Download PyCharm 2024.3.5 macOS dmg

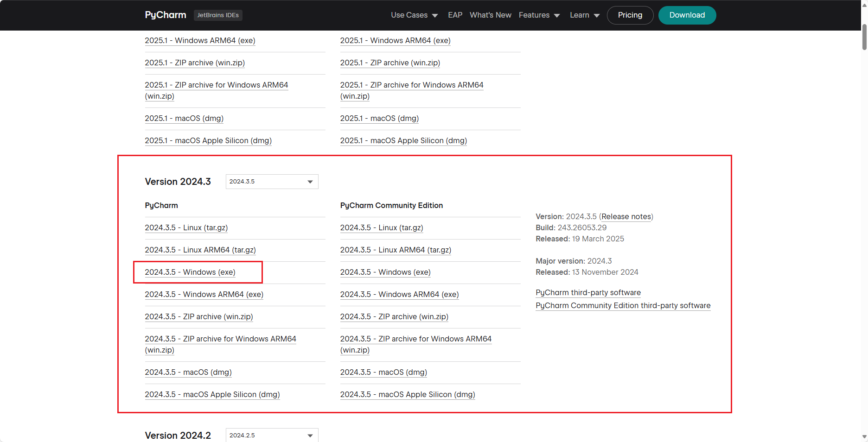[x=188, y=372]
